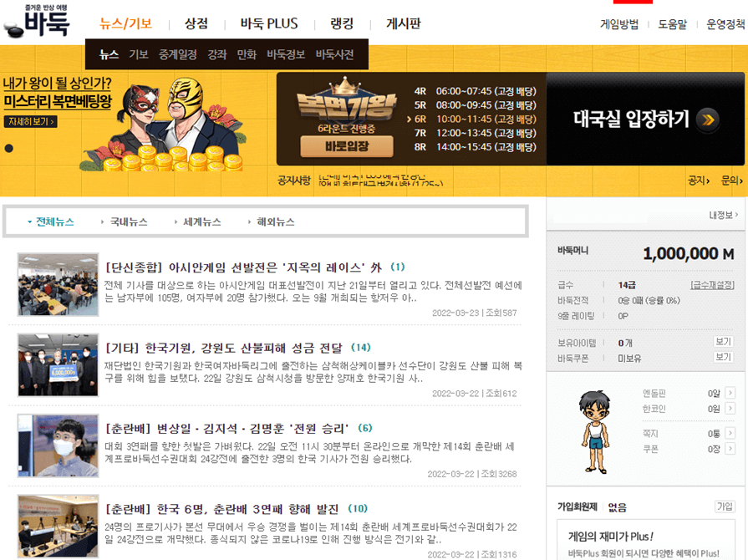The width and height of the screenshot is (748, 560).
Task: Open article '한국 6명, 춘란배 3연패 향해 발진'
Action: [x=221, y=509]
